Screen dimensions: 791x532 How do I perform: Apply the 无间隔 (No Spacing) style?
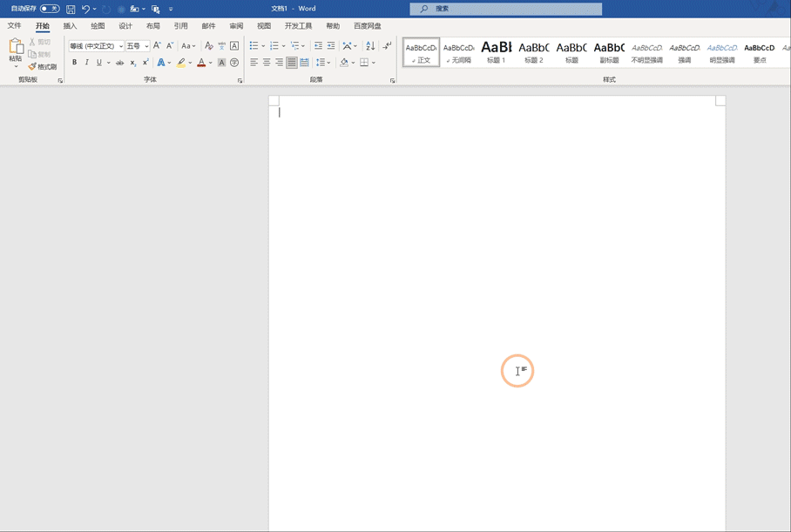[x=458, y=52]
